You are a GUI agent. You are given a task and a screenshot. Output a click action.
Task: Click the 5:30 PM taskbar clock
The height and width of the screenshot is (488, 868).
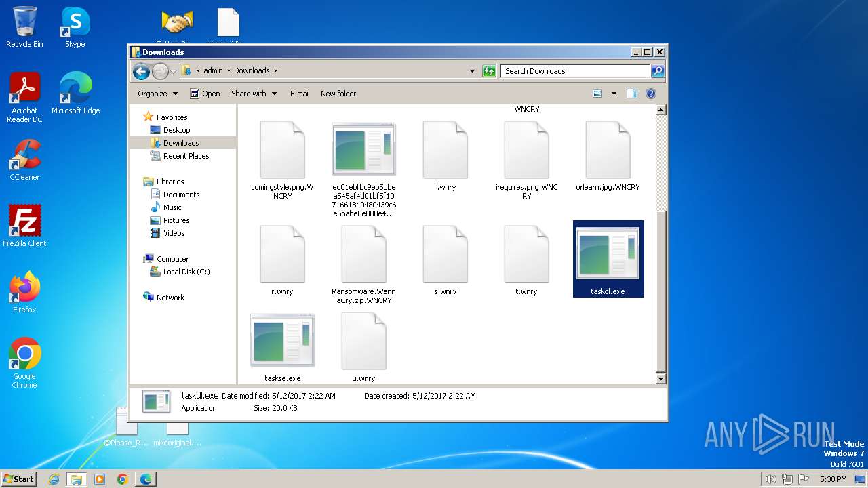pos(833,479)
